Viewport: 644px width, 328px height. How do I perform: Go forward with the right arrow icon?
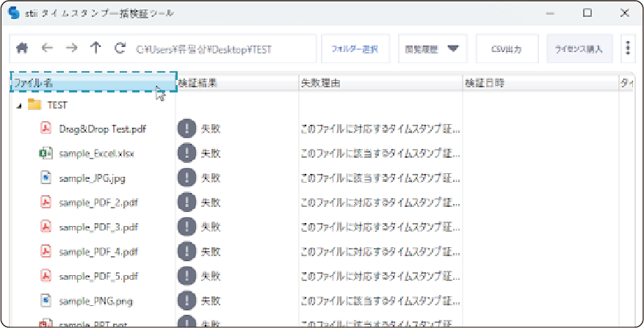click(71, 48)
